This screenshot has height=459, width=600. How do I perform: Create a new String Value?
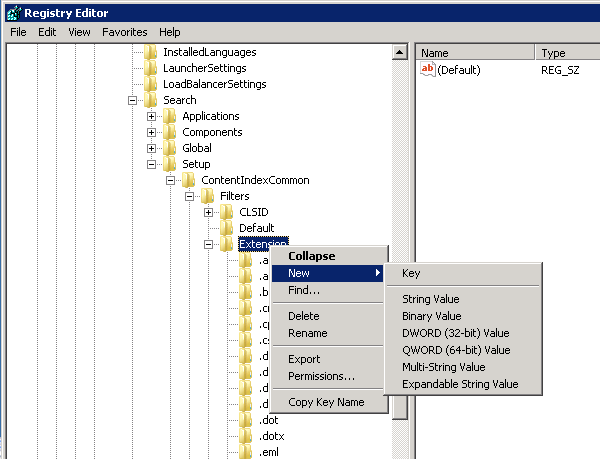coord(463,299)
